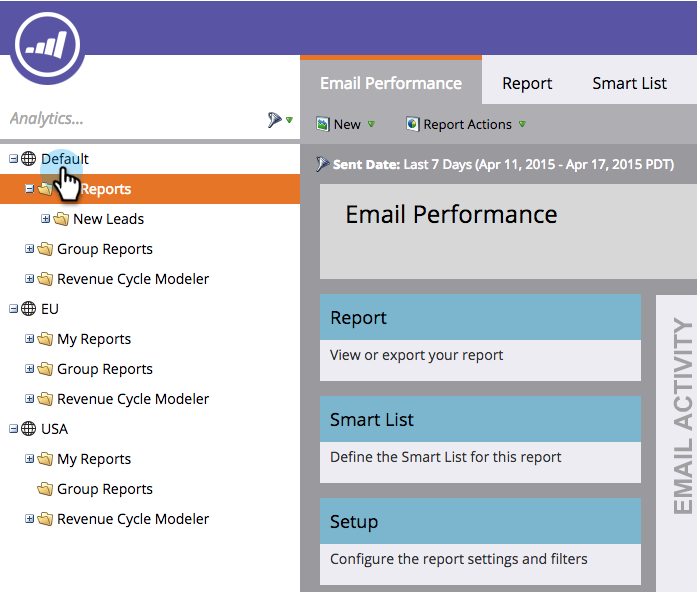
Task: Switch to the Smart List tab
Action: (629, 83)
